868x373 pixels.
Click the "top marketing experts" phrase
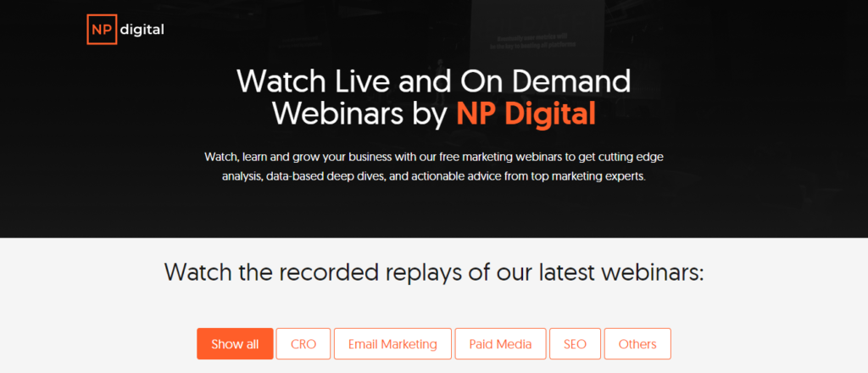click(x=593, y=178)
